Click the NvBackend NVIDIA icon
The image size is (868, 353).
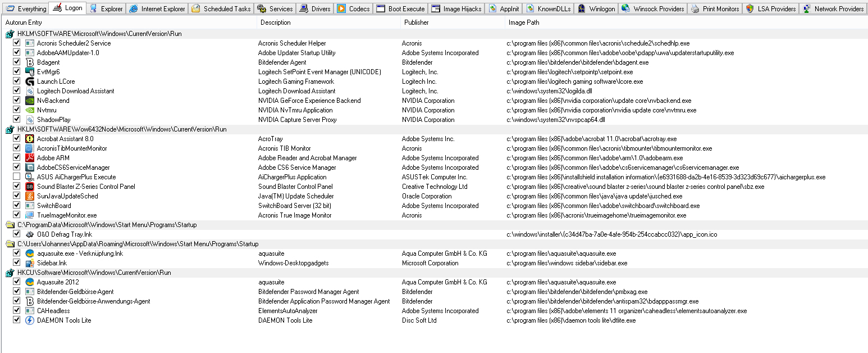point(30,101)
